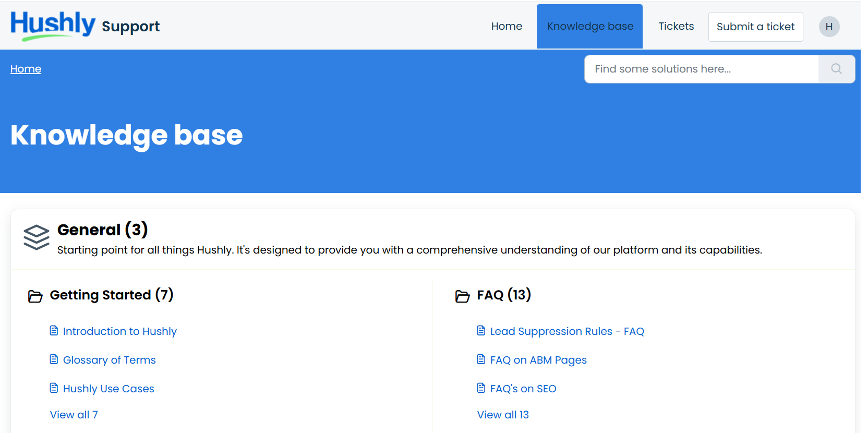Open the Tickets nav item
The image size is (868, 433).
[x=676, y=26]
